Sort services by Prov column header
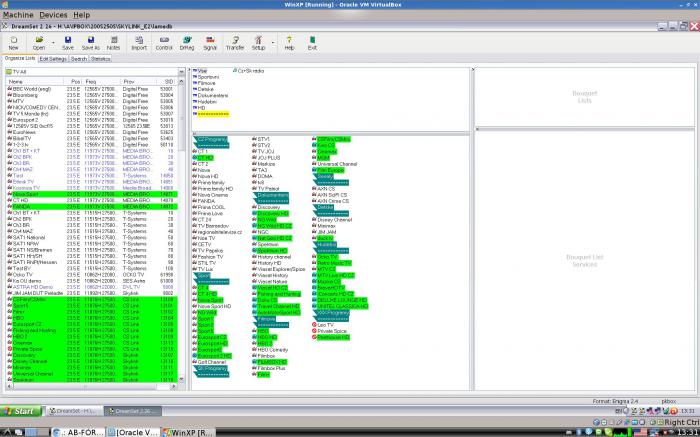 pos(139,82)
